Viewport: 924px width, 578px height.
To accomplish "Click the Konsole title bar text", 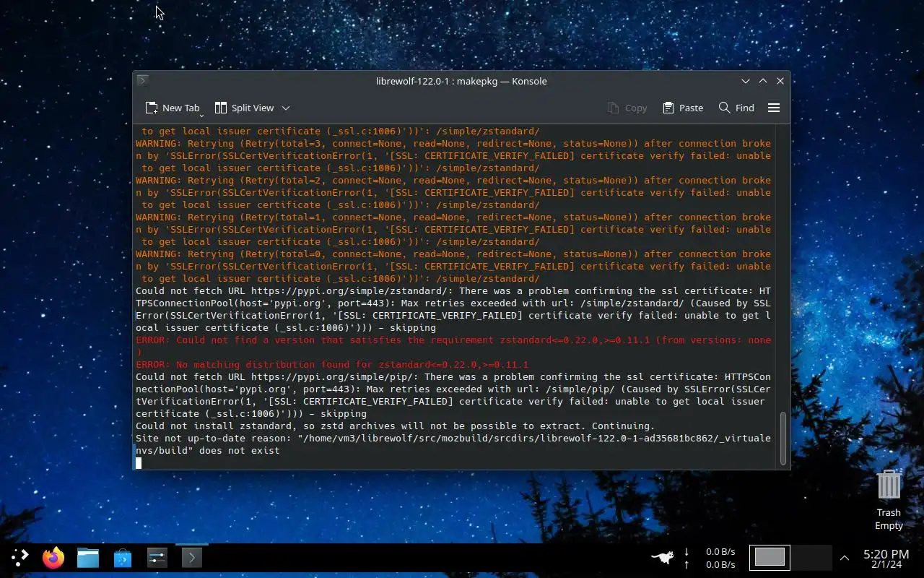I will pyautogui.click(x=461, y=81).
